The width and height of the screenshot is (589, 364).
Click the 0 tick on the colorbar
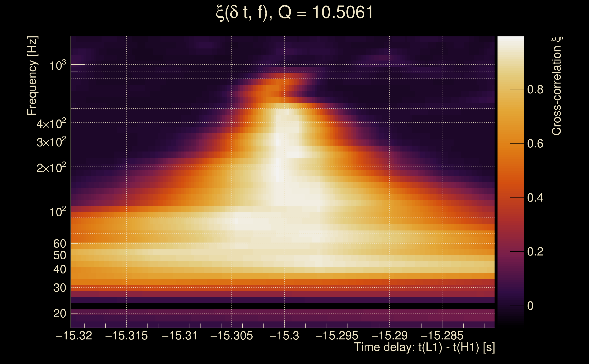tap(530, 306)
